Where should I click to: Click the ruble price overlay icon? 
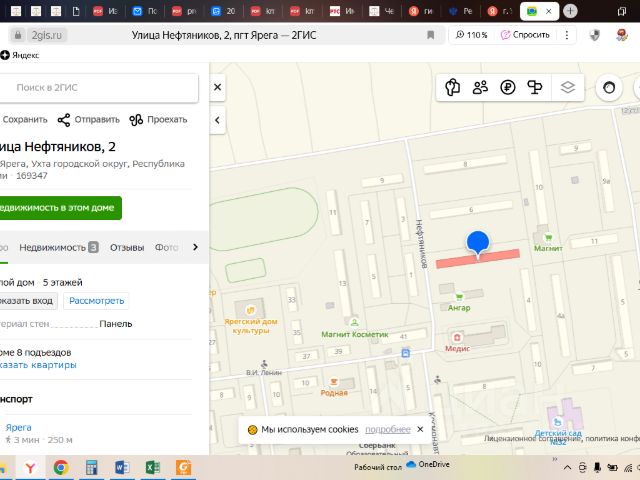(x=508, y=87)
